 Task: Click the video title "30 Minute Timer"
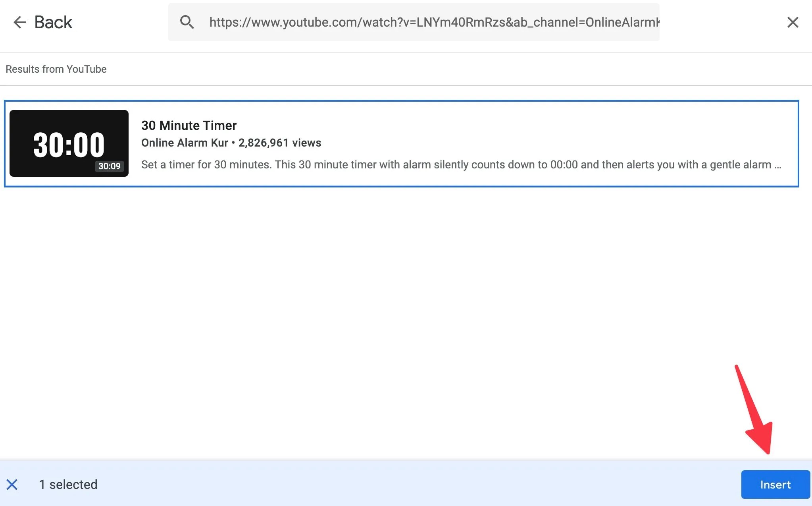[189, 125]
